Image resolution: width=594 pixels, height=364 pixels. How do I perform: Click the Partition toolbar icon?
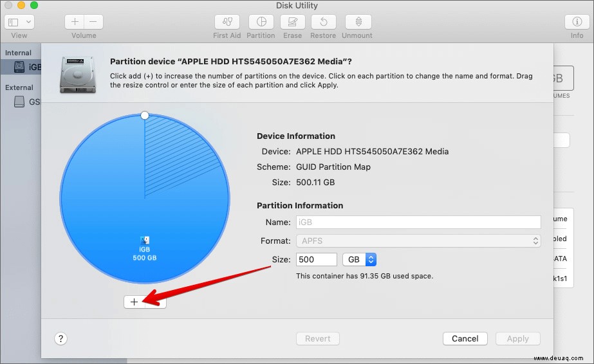261,22
